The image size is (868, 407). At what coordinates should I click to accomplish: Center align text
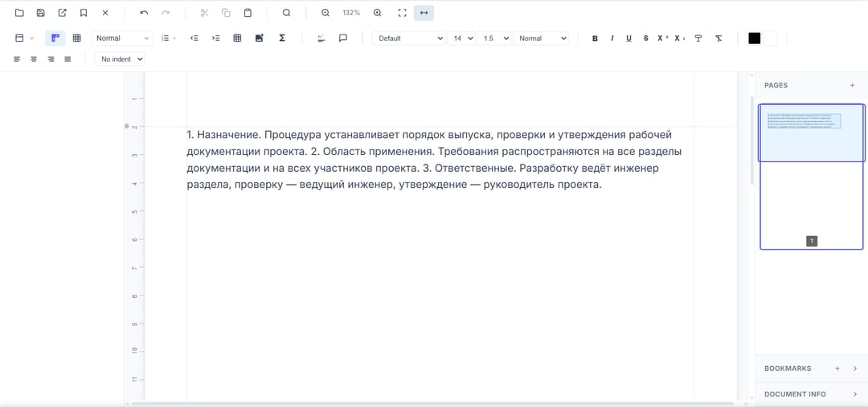pyautogui.click(x=34, y=59)
